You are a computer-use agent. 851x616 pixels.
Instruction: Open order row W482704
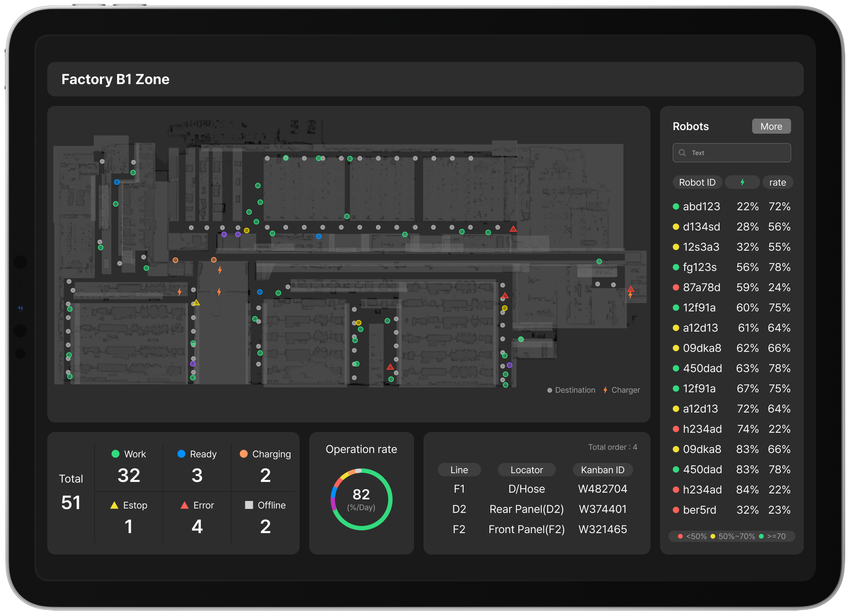click(602, 489)
